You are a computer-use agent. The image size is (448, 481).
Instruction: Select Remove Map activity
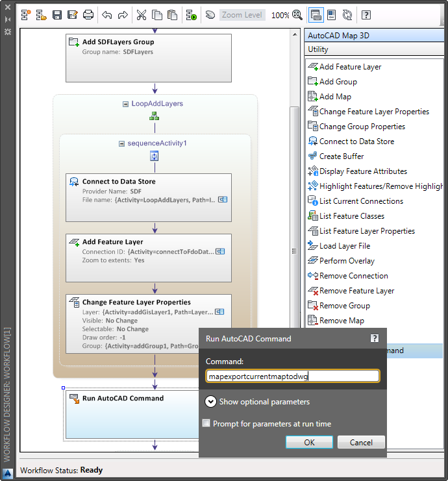pos(336,321)
